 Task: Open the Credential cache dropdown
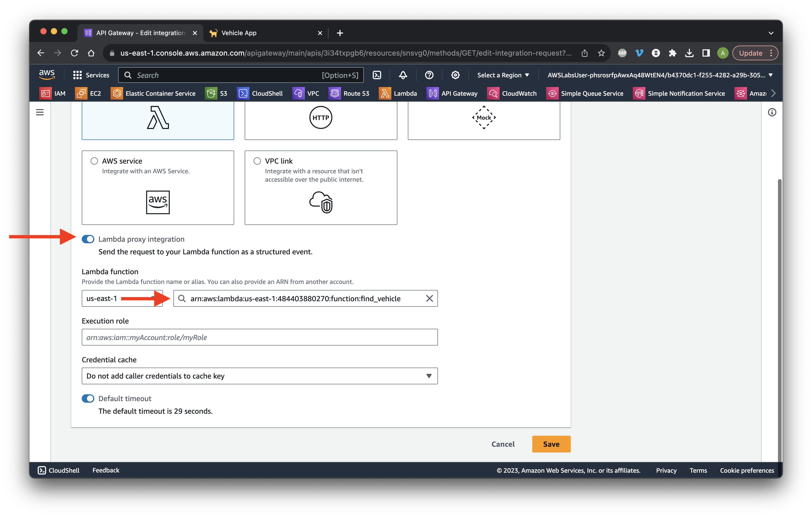(260, 376)
